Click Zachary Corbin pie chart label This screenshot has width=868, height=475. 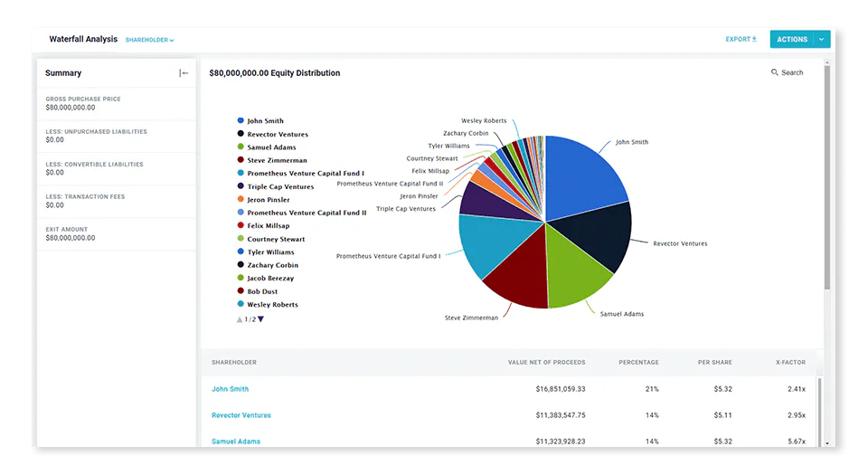coord(466,133)
